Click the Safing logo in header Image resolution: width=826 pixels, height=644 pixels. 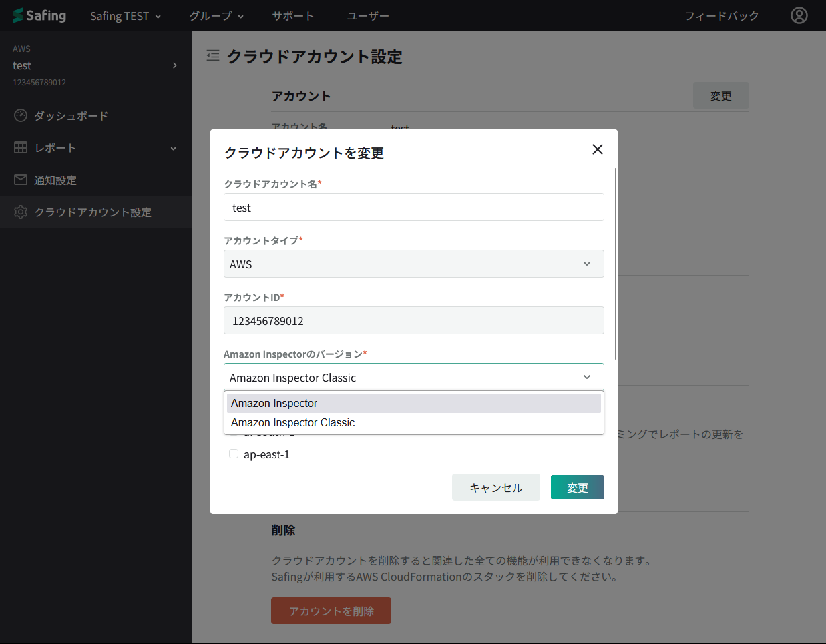39,15
